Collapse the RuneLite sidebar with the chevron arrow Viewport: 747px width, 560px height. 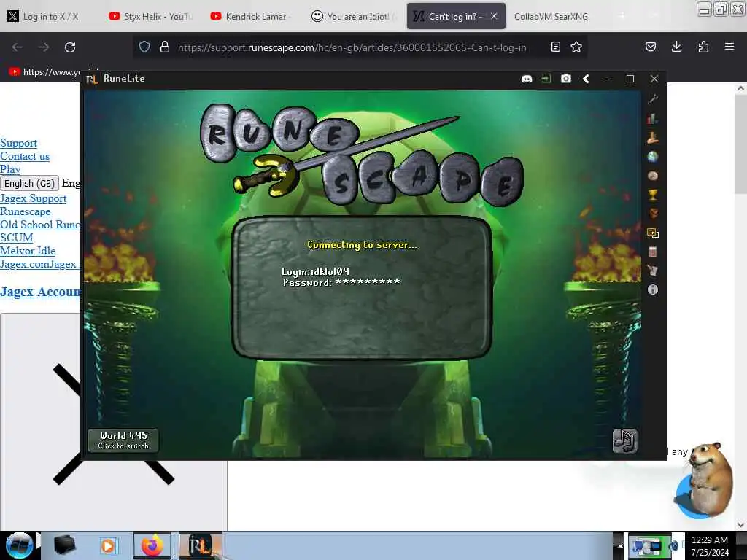pyautogui.click(x=586, y=79)
